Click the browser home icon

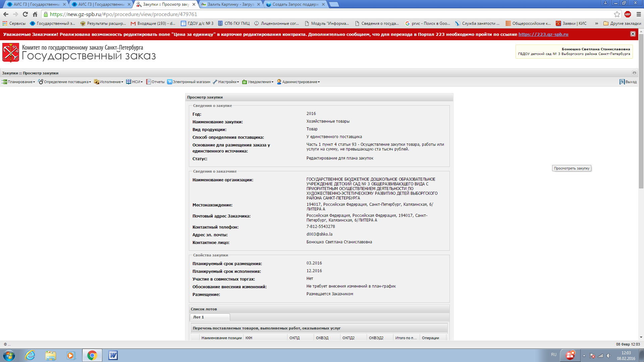click(x=35, y=14)
